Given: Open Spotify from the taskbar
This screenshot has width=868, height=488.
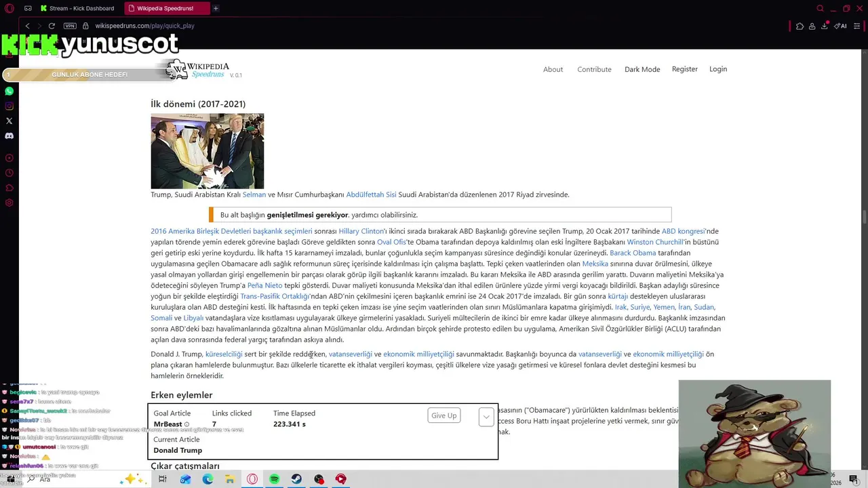Looking at the screenshot, I should (274, 479).
